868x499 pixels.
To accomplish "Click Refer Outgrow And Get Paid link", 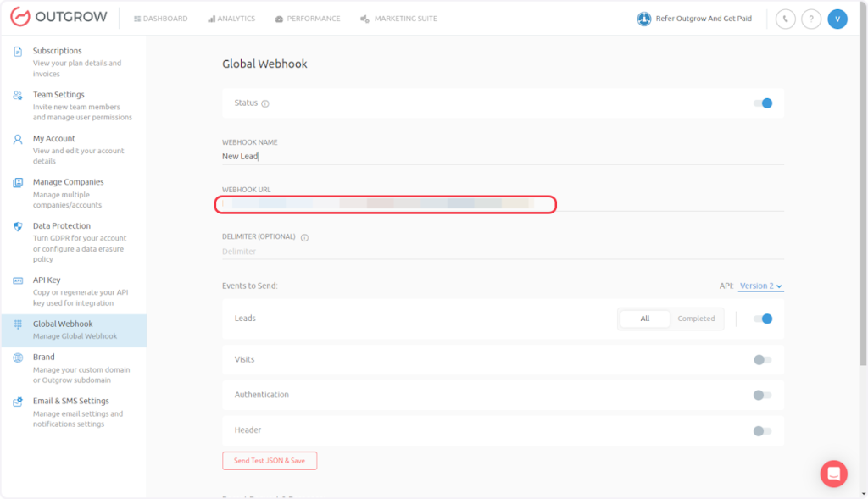I will (695, 19).
